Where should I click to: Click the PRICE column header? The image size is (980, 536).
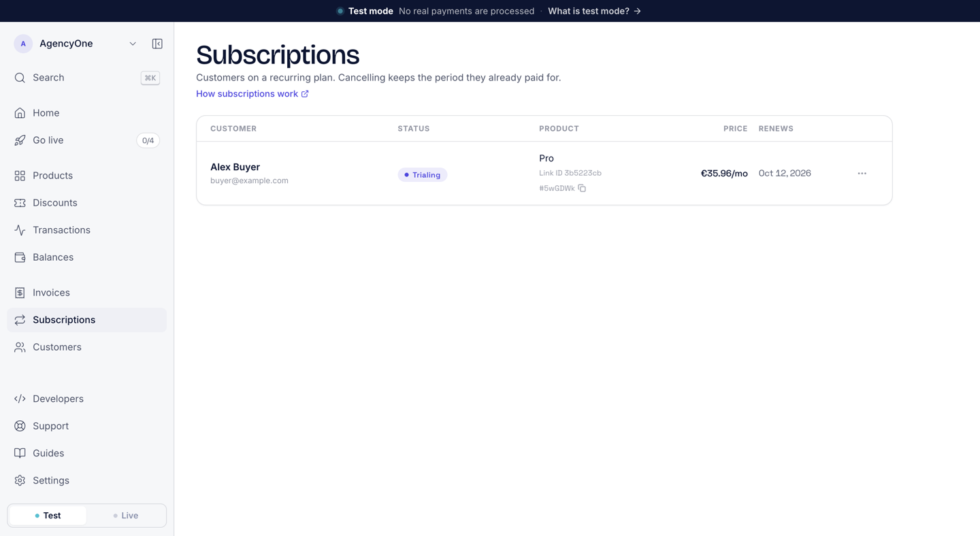coord(735,129)
